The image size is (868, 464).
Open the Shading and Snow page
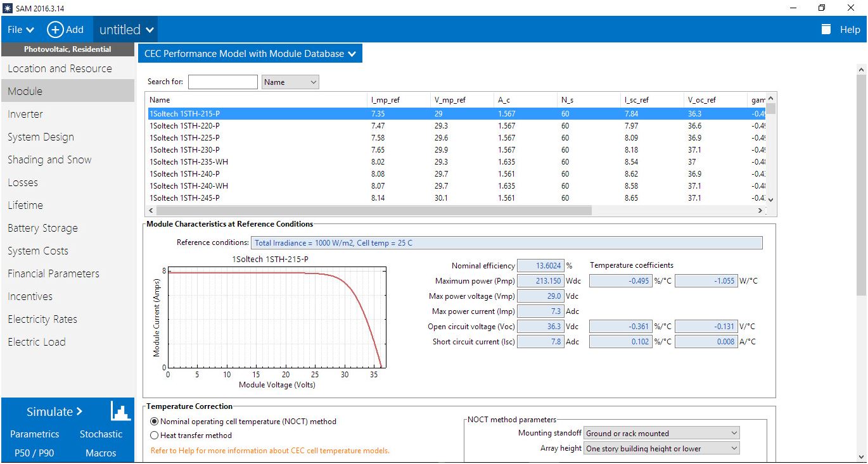[49, 160]
